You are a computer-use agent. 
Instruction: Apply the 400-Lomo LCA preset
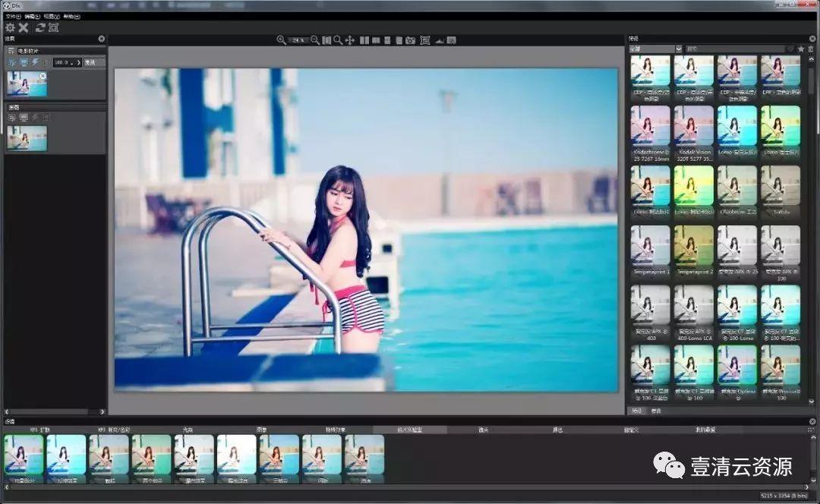click(694, 313)
